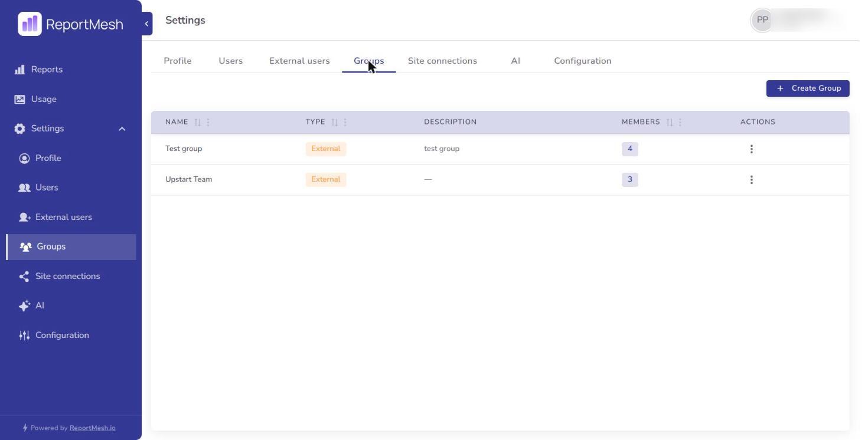Click members count badge showing 3
The height and width of the screenshot is (440, 868).
629,179
